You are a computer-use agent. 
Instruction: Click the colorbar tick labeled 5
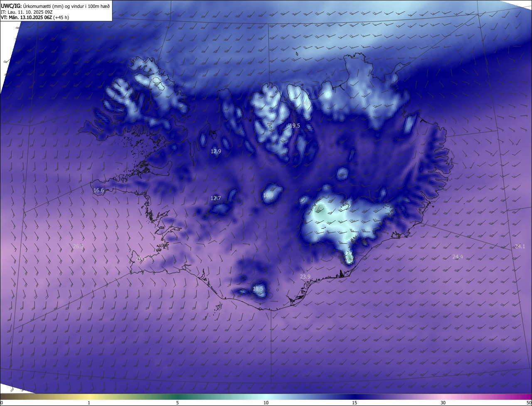pos(177,403)
